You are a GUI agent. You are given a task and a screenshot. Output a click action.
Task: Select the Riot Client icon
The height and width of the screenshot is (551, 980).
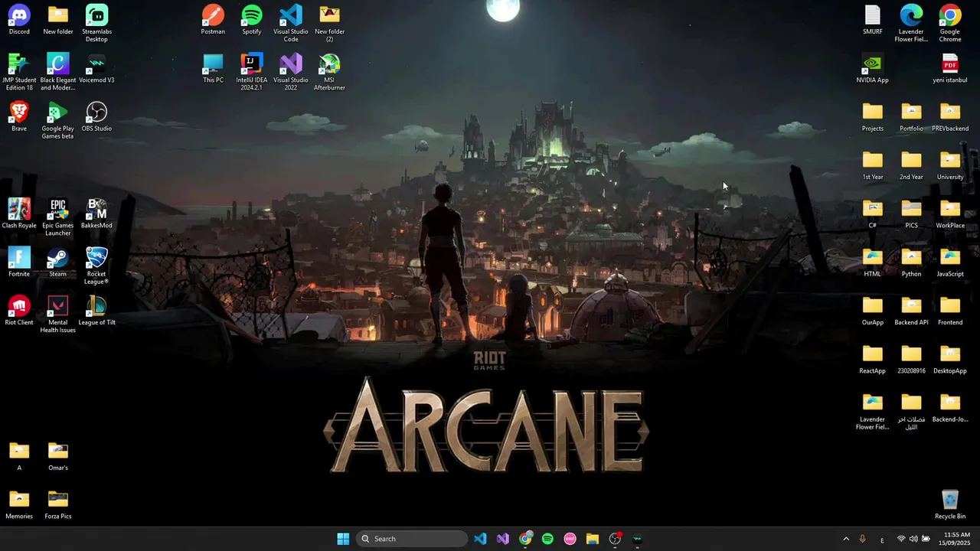pyautogui.click(x=19, y=311)
